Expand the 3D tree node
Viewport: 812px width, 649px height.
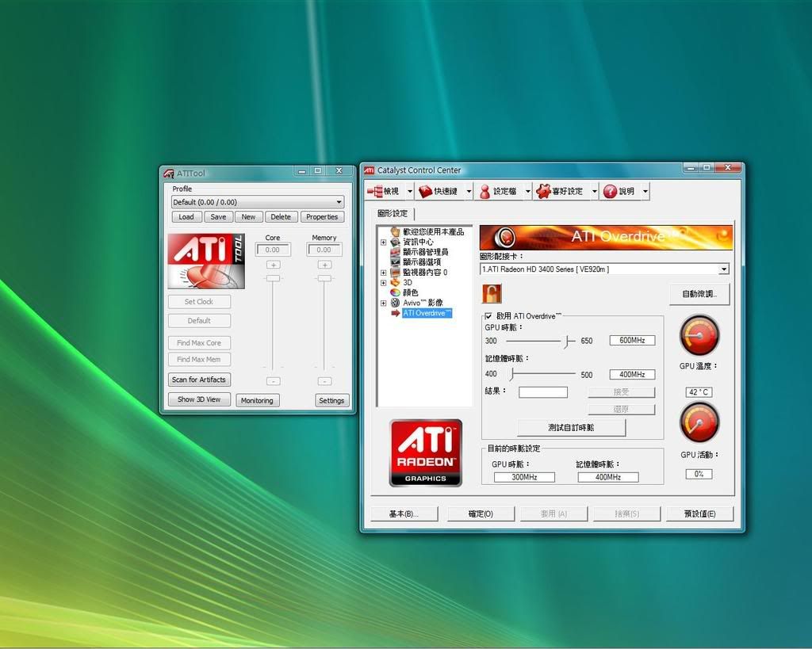click(x=384, y=282)
